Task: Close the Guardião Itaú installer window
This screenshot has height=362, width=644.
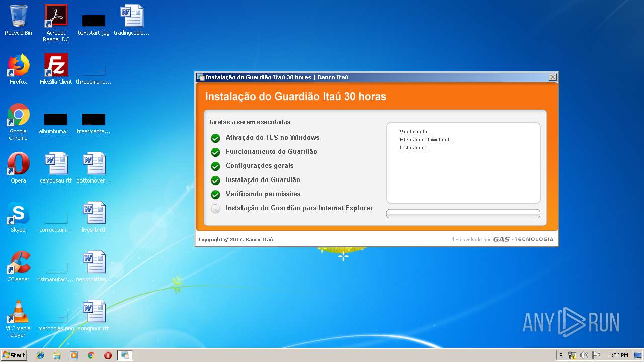Action: click(552, 77)
